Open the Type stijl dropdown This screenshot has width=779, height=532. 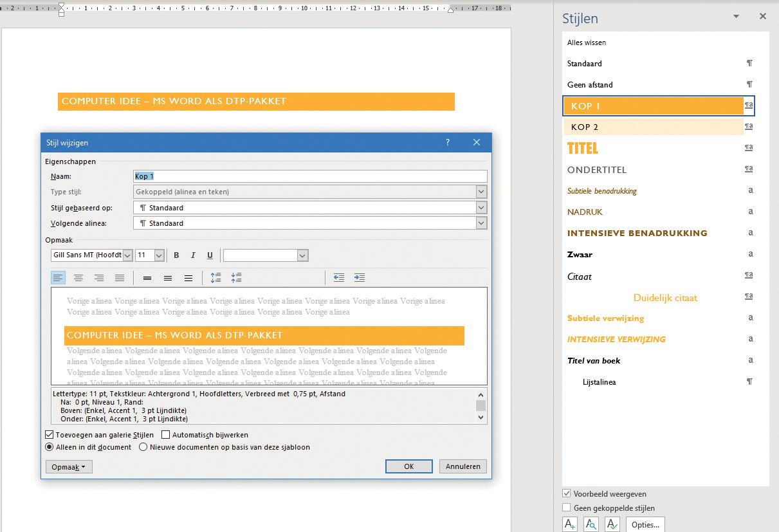coord(481,192)
